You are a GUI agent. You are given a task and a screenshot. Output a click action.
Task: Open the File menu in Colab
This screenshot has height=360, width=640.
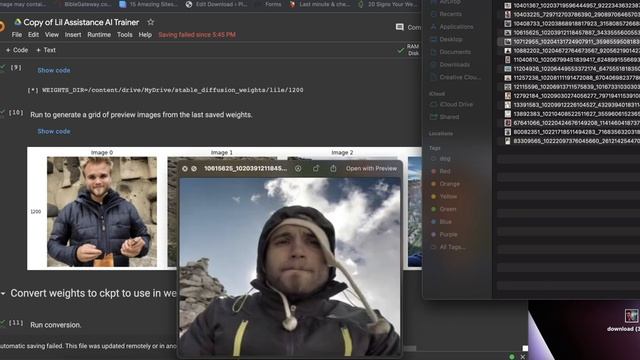click(x=17, y=35)
